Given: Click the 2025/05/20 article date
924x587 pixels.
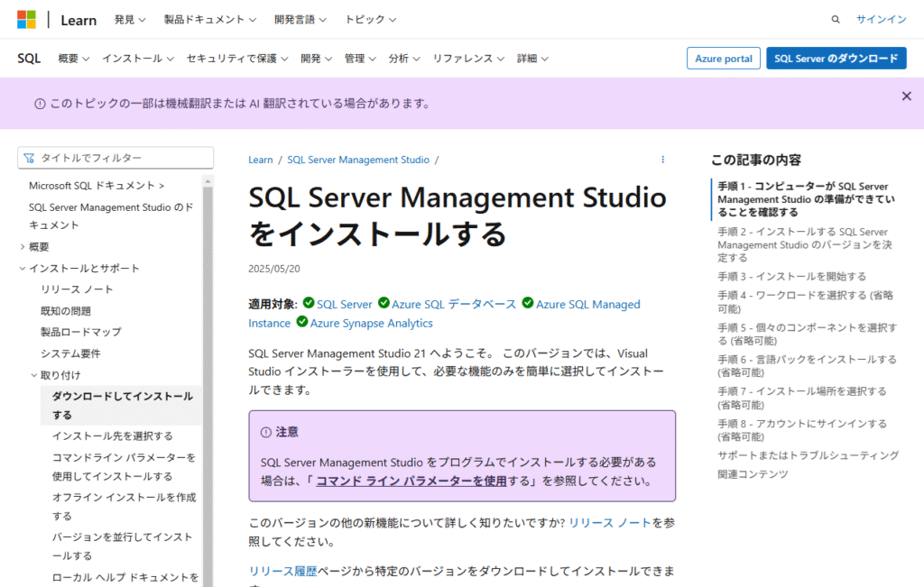Looking at the screenshot, I should tap(274, 269).
